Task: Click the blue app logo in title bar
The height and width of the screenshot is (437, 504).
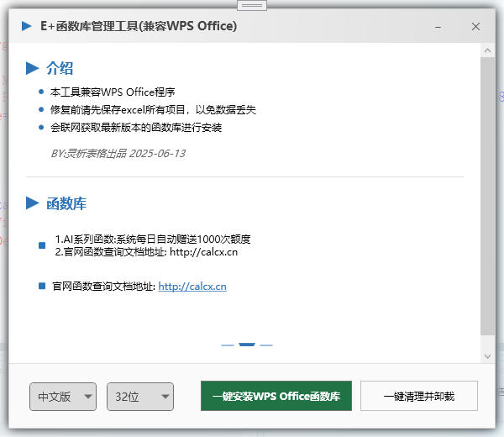Action: point(27,26)
